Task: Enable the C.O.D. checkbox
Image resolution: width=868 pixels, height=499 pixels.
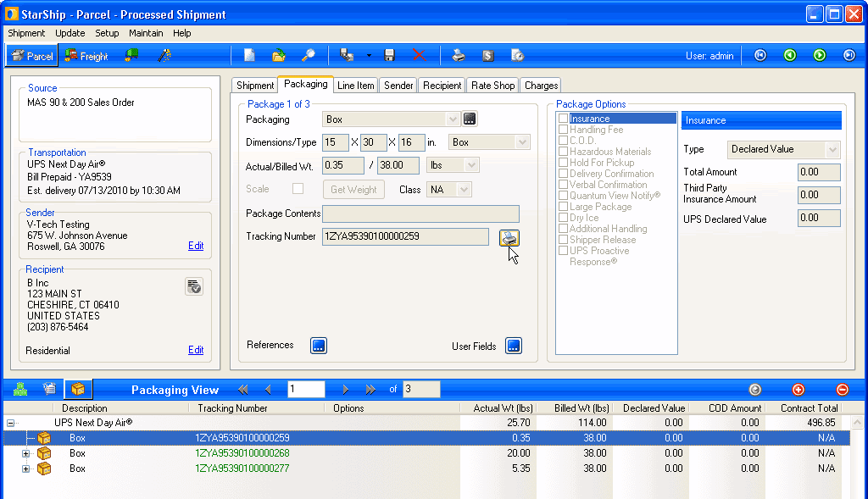Action: (x=563, y=141)
